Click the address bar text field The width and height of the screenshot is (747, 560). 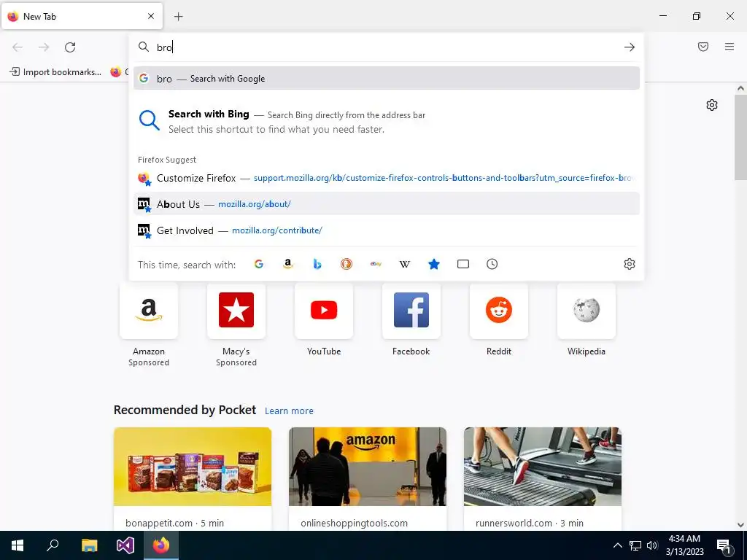click(386, 47)
